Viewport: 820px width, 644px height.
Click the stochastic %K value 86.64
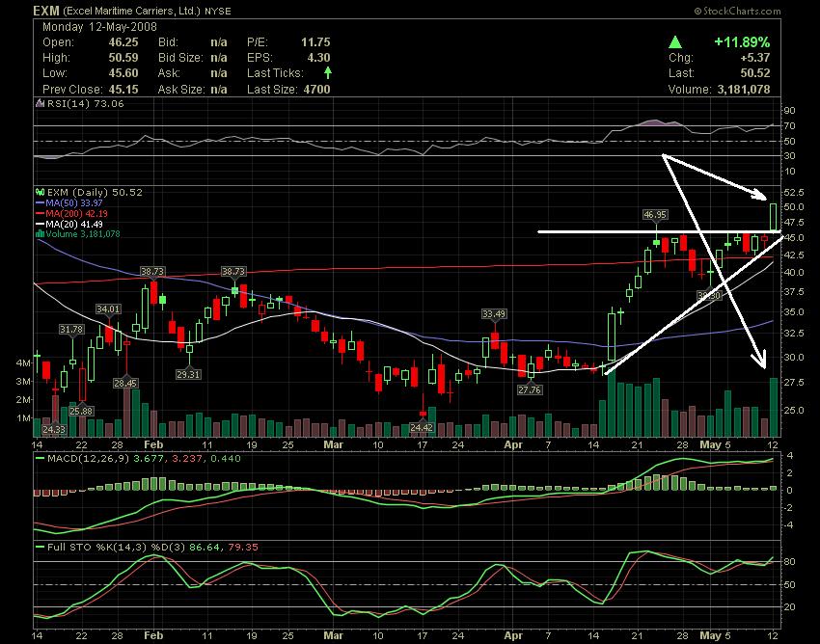[x=203, y=548]
